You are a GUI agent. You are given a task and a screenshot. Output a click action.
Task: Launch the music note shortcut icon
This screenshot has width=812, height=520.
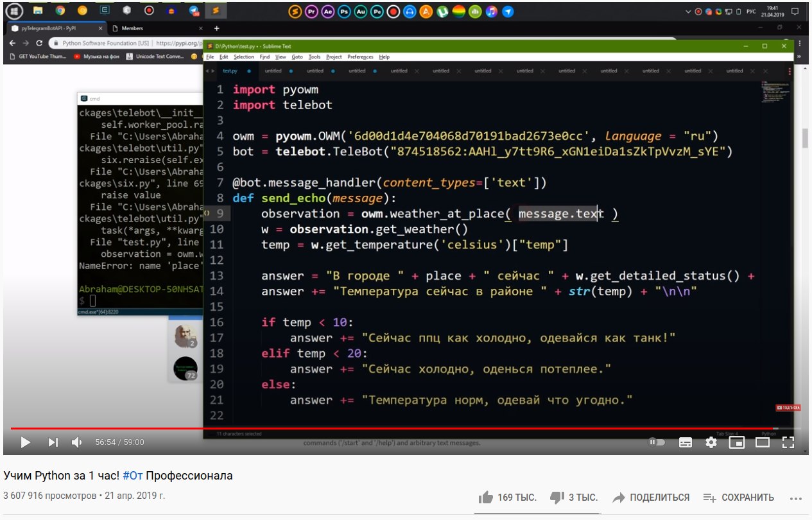coord(491,11)
